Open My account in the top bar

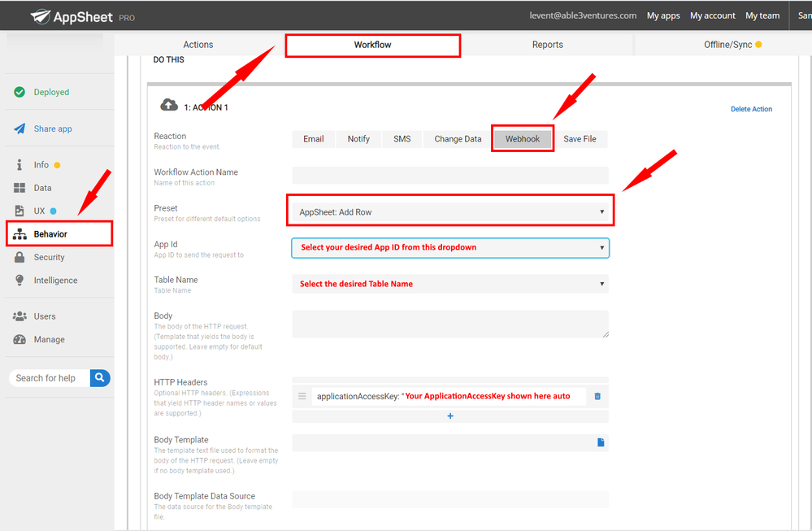pos(713,15)
